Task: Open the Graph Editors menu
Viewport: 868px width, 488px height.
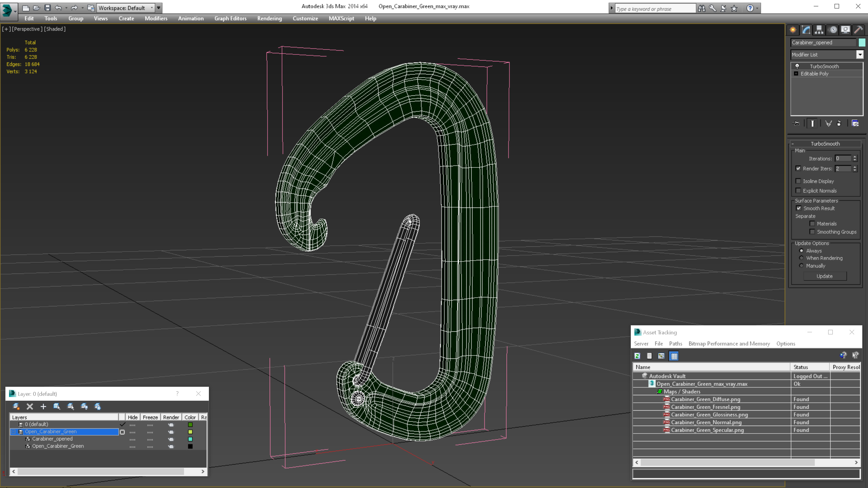Action: pyautogui.click(x=231, y=18)
